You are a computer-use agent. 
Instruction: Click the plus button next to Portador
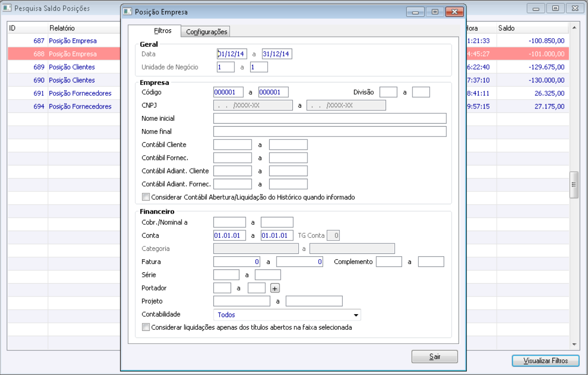tap(275, 288)
